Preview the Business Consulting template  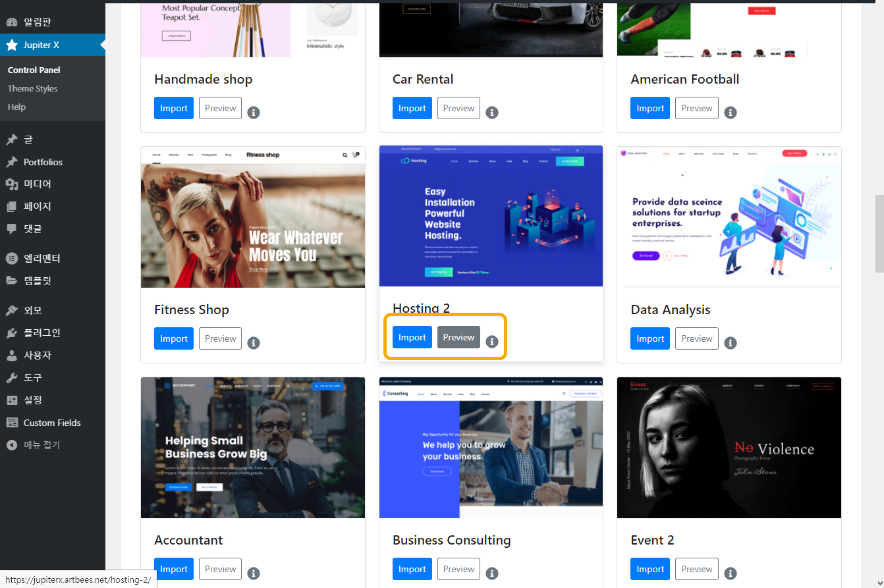point(459,569)
